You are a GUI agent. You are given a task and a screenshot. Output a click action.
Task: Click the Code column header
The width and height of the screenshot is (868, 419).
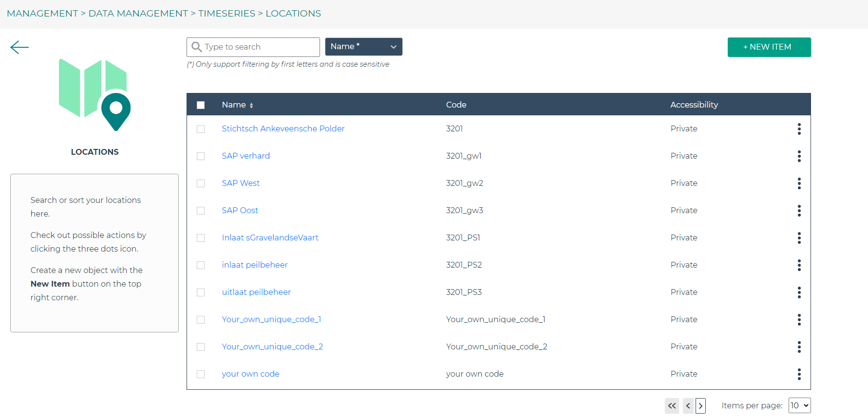pyautogui.click(x=456, y=105)
